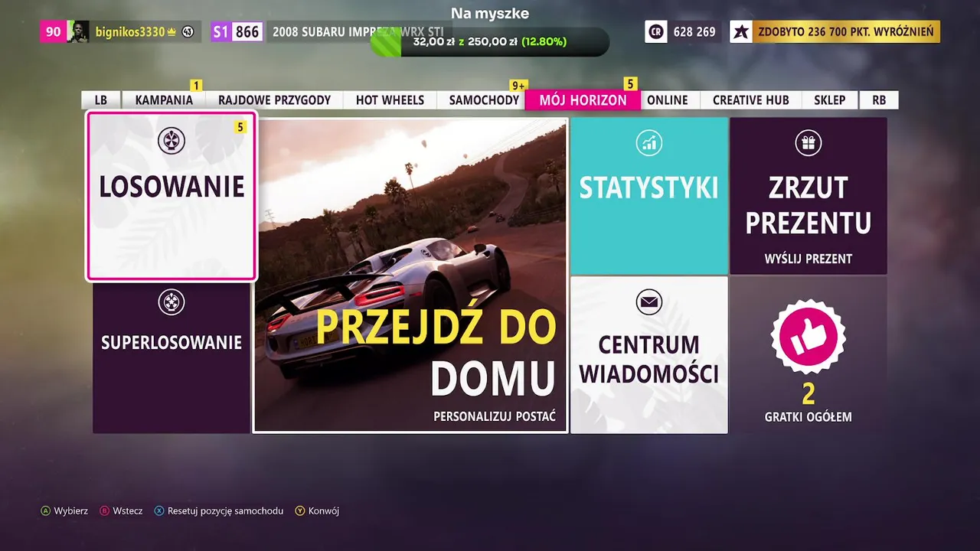This screenshot has width=980, height=551.
Task: Click the RB bumper tab
Action: click(879, 100)
